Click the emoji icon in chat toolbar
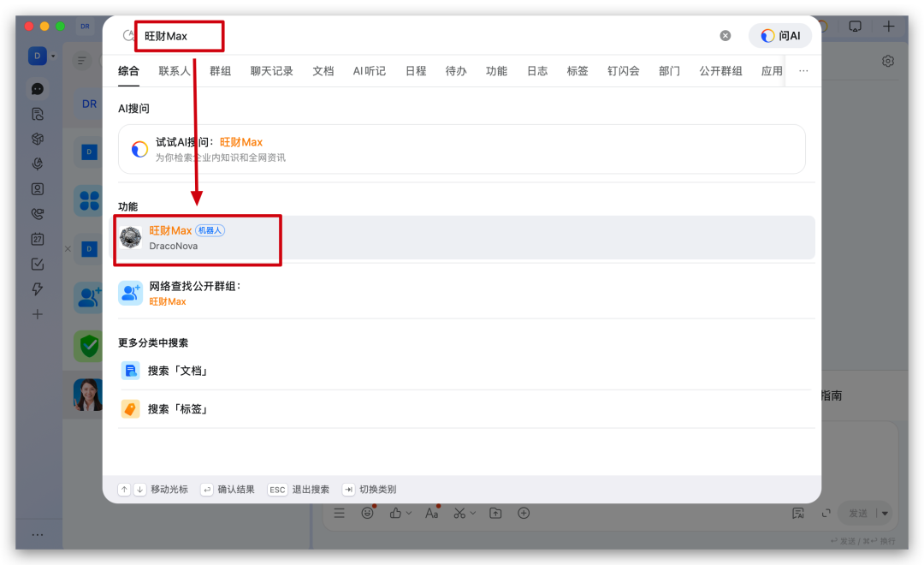 pos(367,513)
